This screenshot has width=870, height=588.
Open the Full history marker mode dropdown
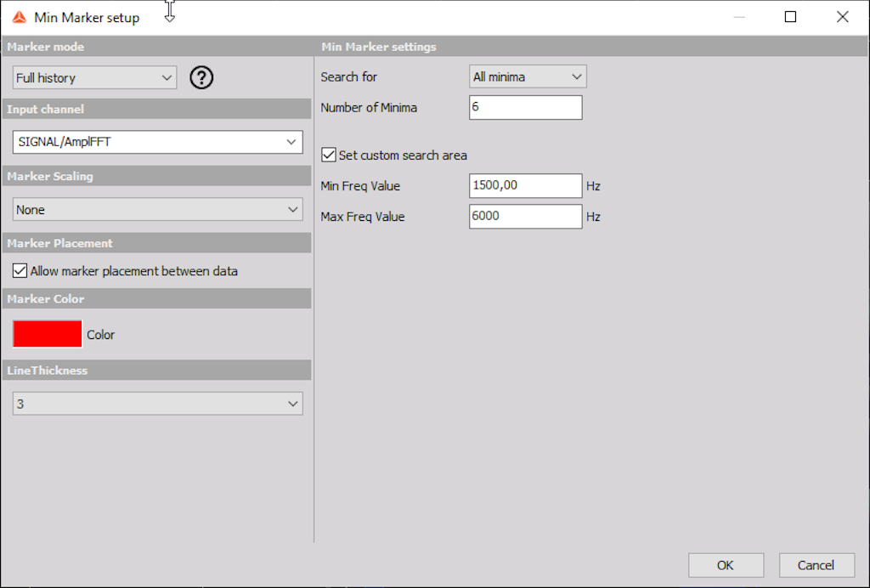95,77
